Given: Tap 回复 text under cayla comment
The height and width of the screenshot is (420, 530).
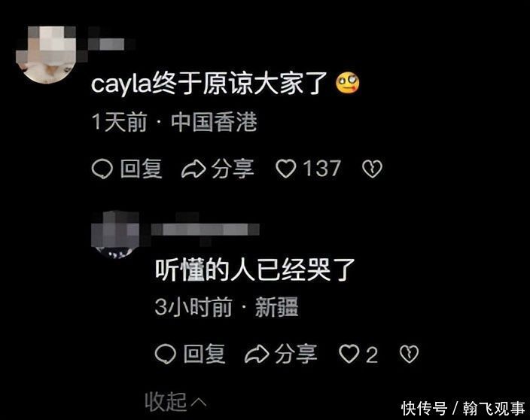Looking at the screenshot, I should (x=142, y=169).
